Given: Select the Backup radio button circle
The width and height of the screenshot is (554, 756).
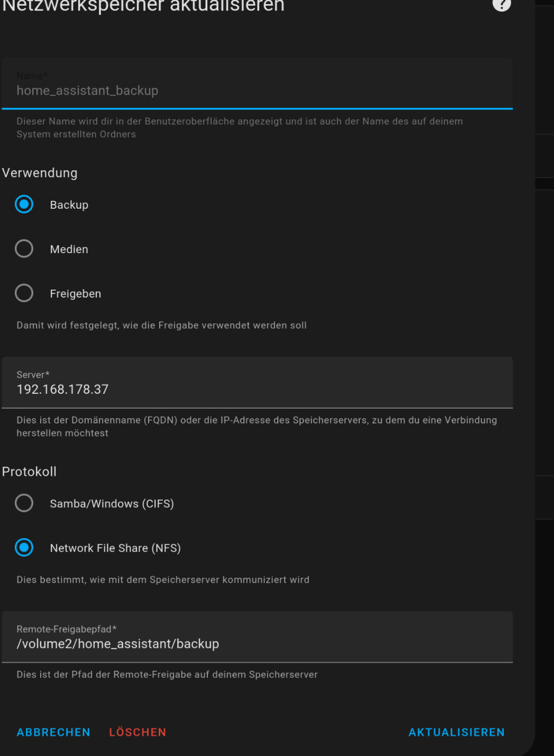Looking at the screenshot, I should 24,205.
